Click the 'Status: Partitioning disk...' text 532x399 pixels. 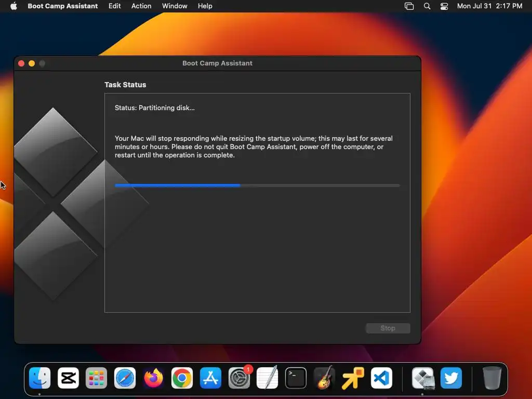[x=155, y=108]
